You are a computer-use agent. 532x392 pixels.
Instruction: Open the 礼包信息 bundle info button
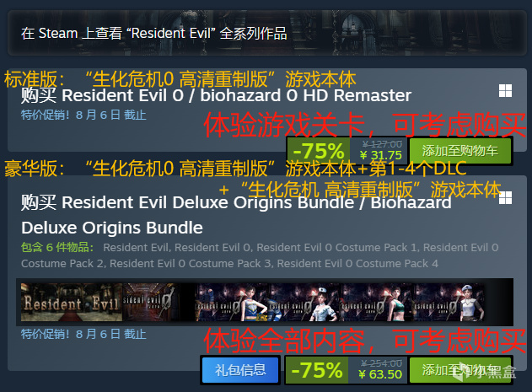pos(240,370)
